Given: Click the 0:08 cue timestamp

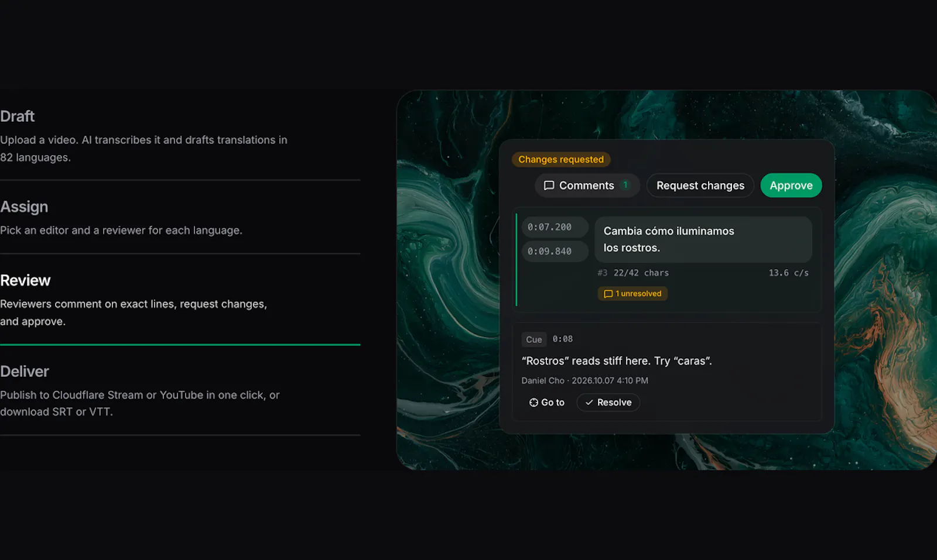Looking at the screenshot, I should coord(563,339).
